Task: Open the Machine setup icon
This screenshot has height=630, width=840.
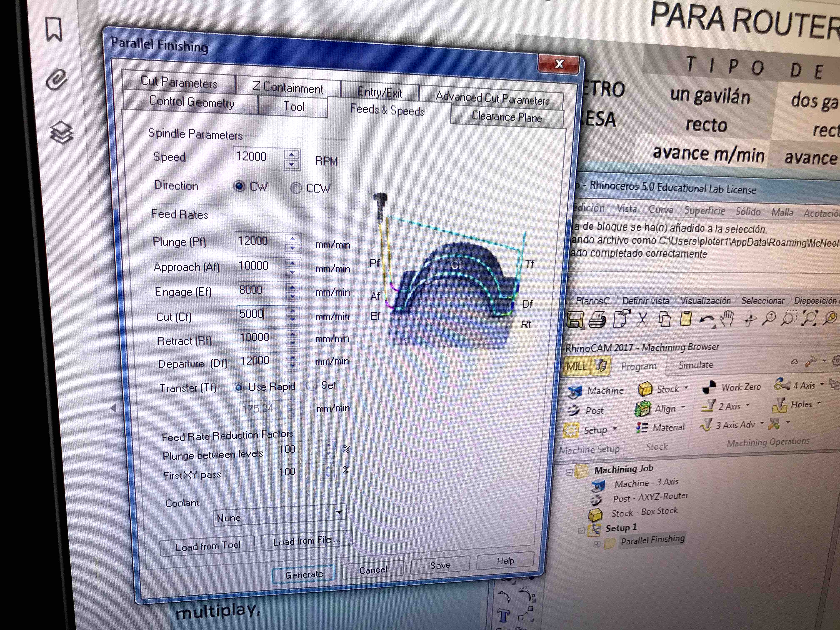Action: (x=575, y=391)
